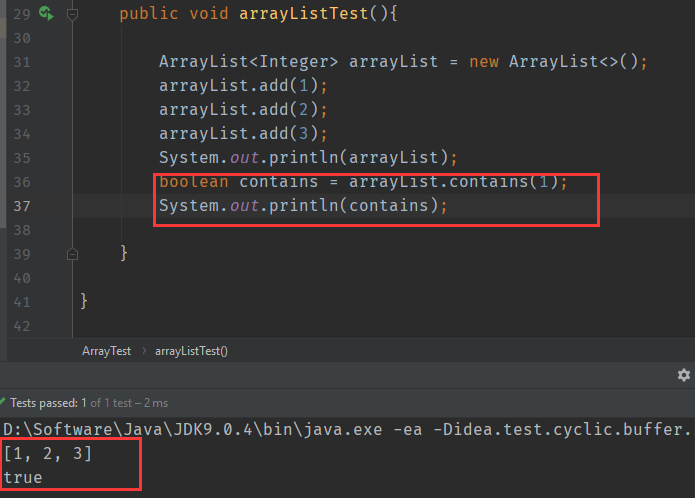The width and height of the screenshot is (695, 498).
Task: Click the Tests passed status text
Action: (x=89, y=403)
